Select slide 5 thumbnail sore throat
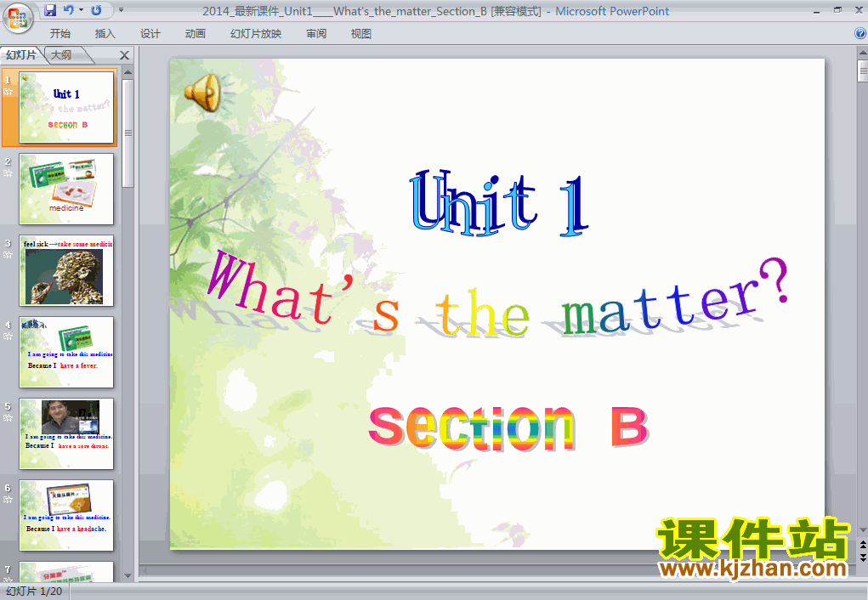The width and height of the screenshot is (868, 600). point(66,434)
